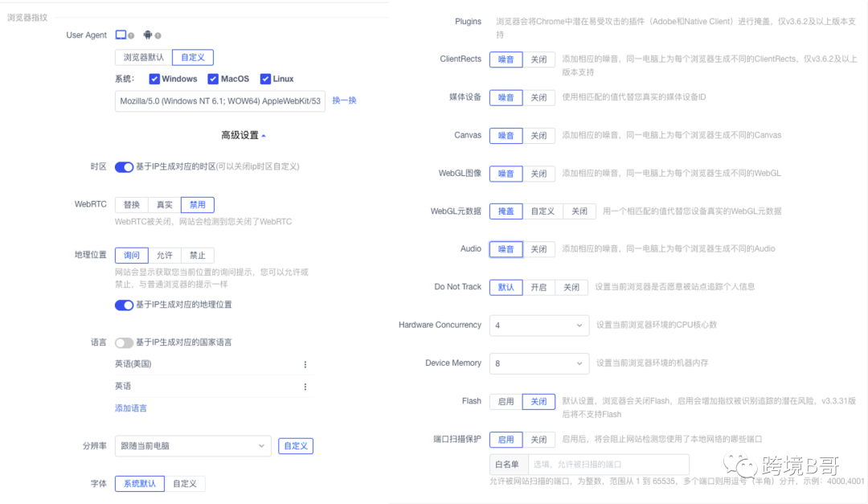Set 地理位置 to 询问
This screenshot has width=868, height=504.
pyautogui.click(x=132, y=256)
